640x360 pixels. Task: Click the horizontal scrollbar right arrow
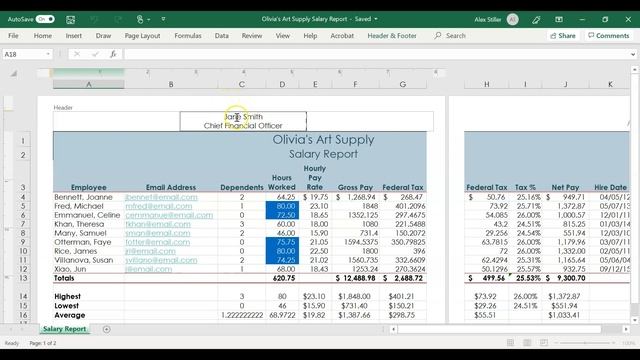point(626,329)
